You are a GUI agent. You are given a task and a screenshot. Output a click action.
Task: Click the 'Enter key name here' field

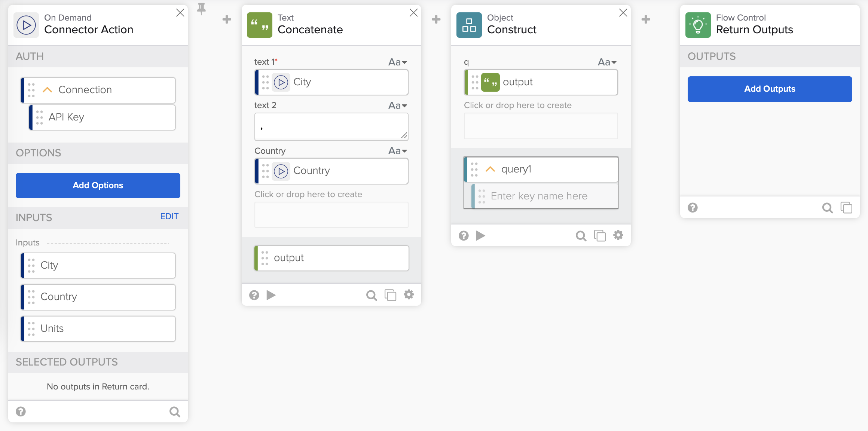[x=546, y=196]
